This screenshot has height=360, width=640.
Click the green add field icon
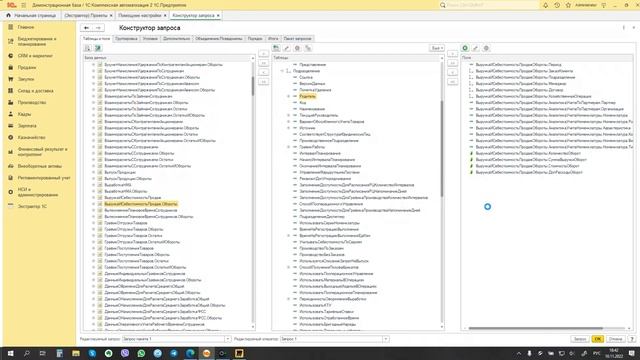pos(465,48)
